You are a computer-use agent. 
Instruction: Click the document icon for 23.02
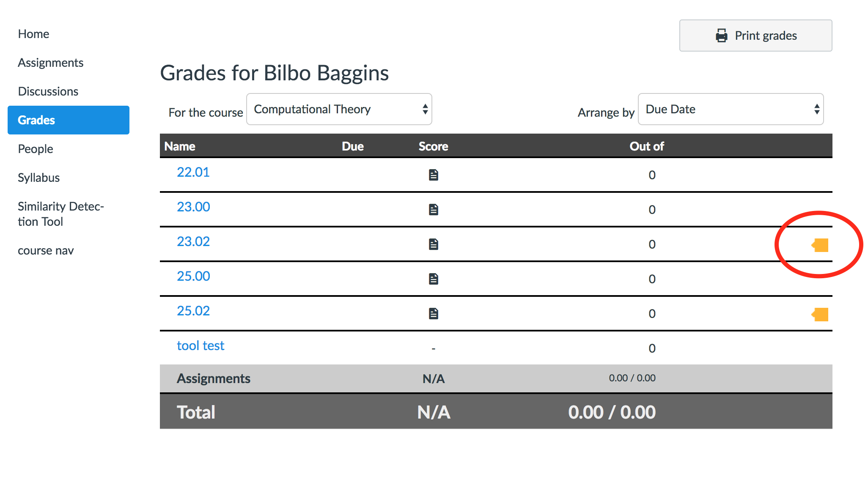click(433, 244)
